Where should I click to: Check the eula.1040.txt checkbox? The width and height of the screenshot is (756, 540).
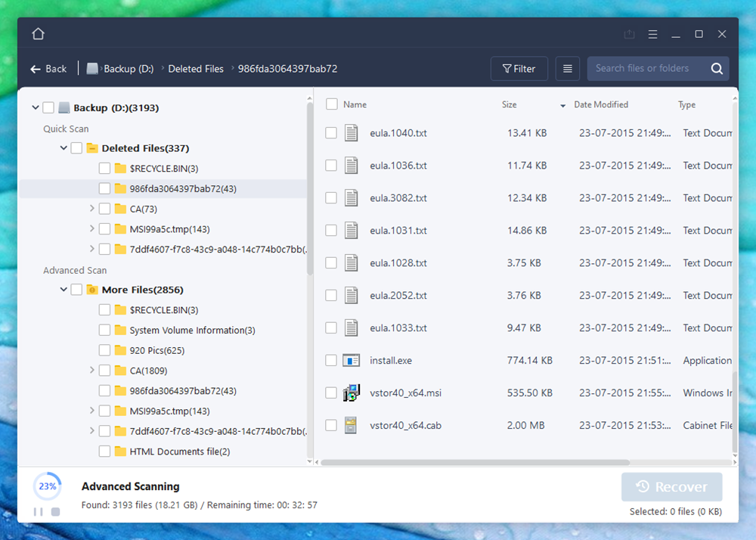click(x=331, y=133)
